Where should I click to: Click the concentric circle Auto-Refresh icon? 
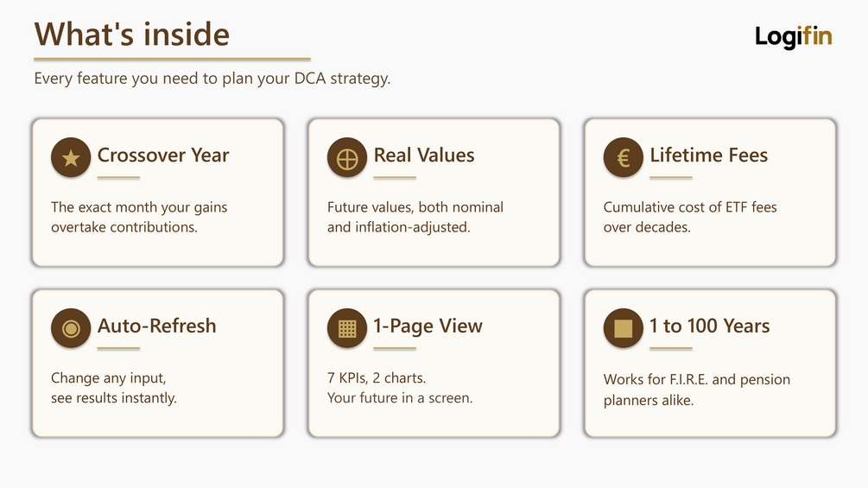(x=71, y=328)
